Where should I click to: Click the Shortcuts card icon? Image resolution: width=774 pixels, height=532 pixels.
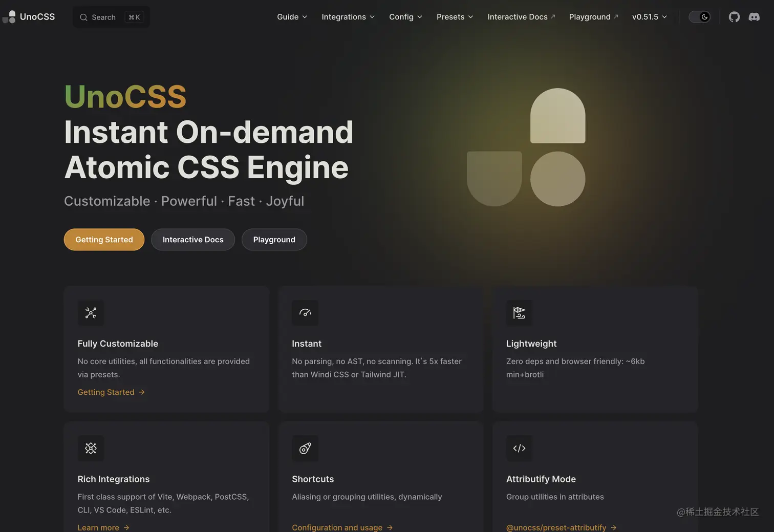tap(305, 449)
